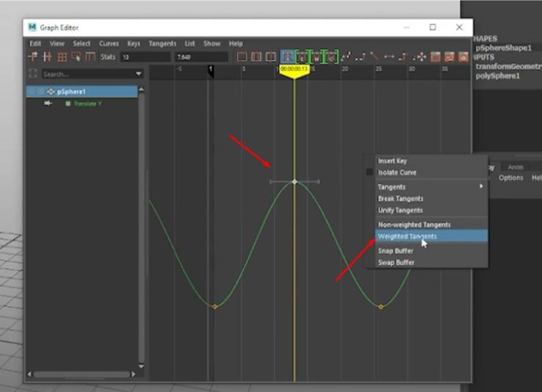Select the Translate Y curve in outliner

pos(91,104)
